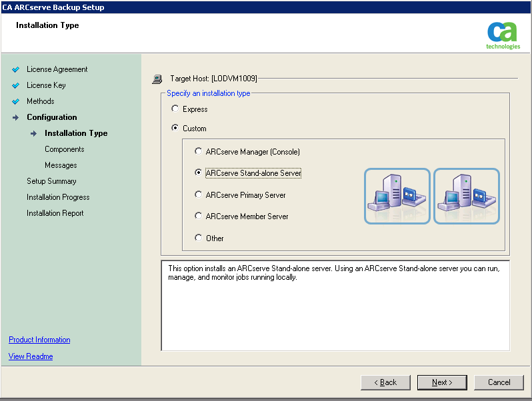Click the right server illustration icon
The width and height of the screenshot is (532, 401).
point(467,196)
